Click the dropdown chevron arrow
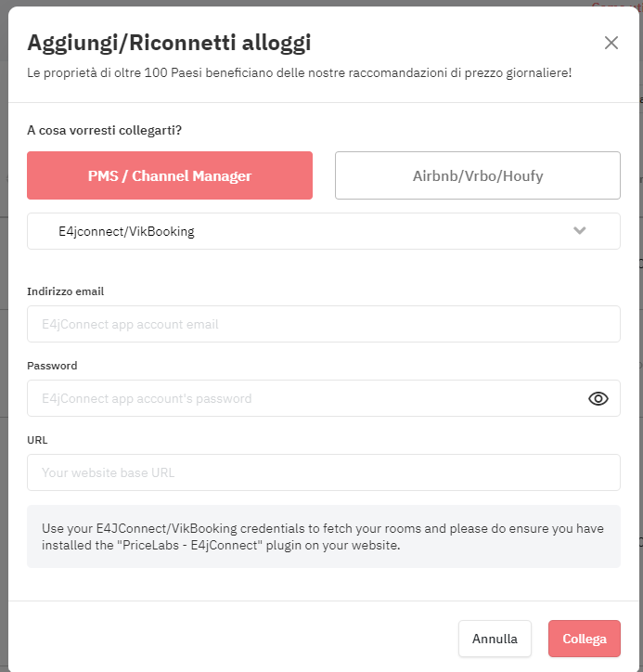The width and height of the screenshot is (643, 672). click(579, 230)
